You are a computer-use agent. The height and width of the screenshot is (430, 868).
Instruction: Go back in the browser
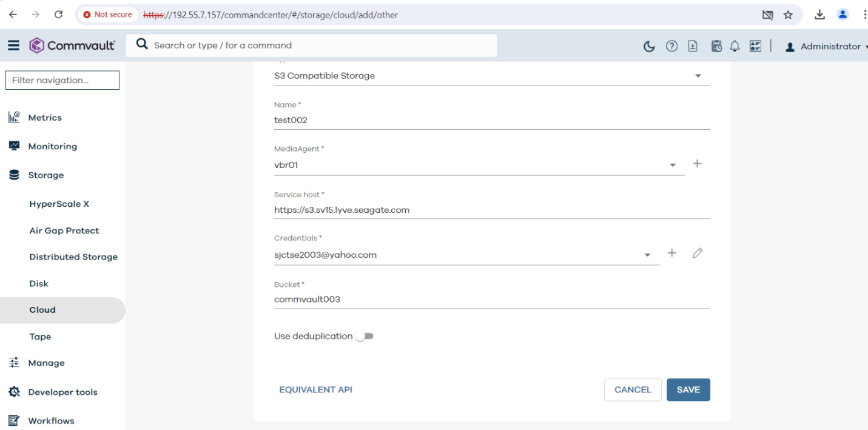(13, 15)
